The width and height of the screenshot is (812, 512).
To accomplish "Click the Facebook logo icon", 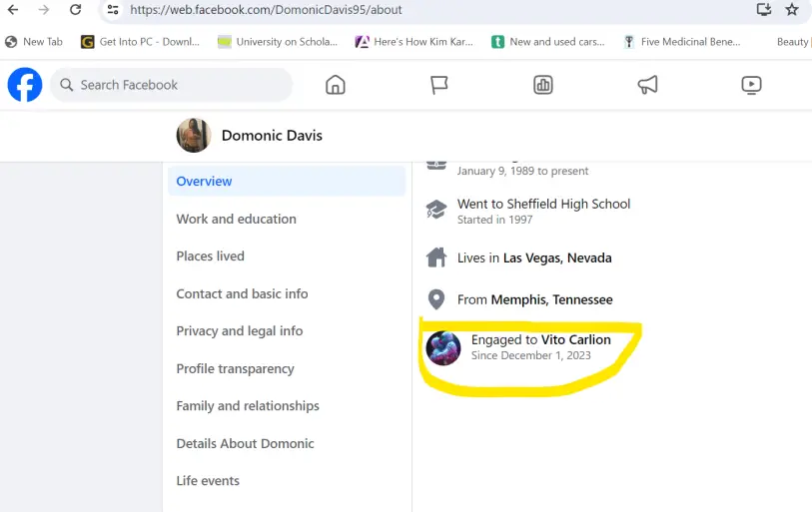I will 25,85.
